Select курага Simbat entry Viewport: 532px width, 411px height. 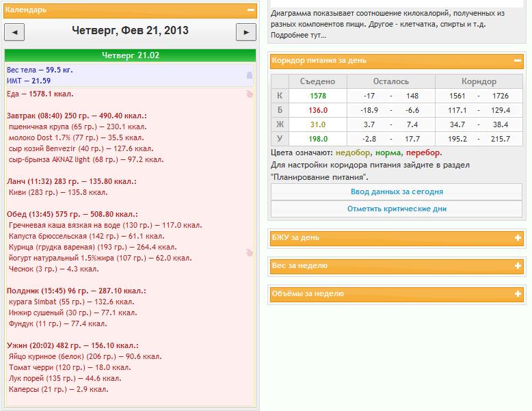tap(72, 302)
